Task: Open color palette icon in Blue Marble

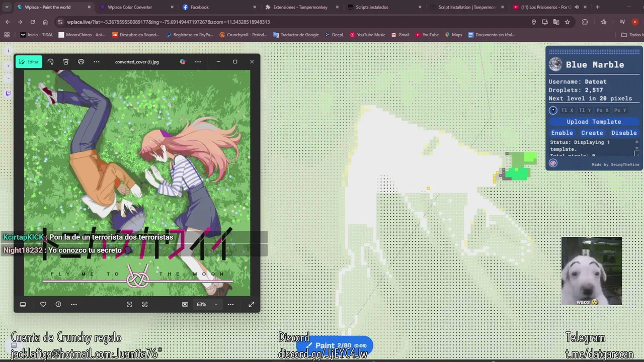Action: click(x=553, y=163)
